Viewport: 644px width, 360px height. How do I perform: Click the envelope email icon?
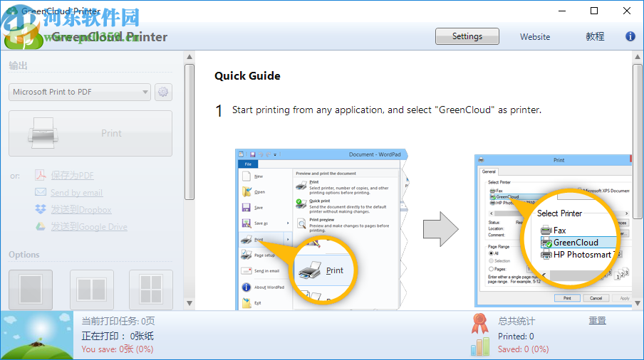(40, 192)
